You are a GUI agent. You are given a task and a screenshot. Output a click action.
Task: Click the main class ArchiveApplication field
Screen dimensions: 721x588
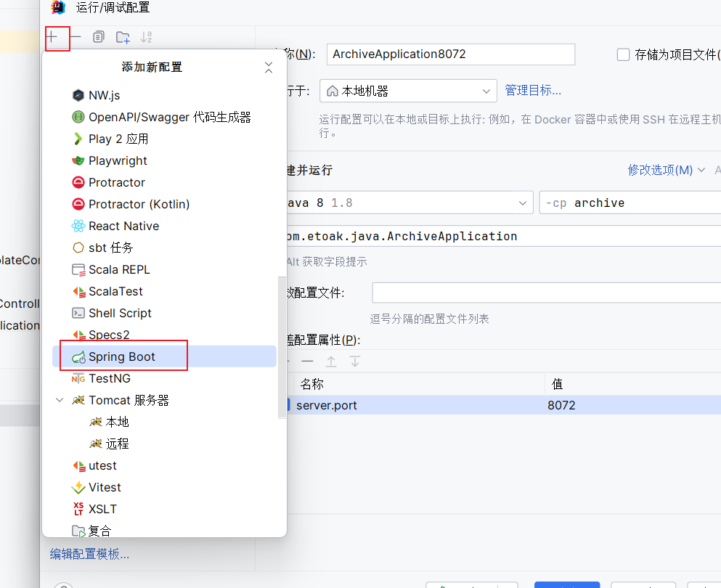coord(503,237)
